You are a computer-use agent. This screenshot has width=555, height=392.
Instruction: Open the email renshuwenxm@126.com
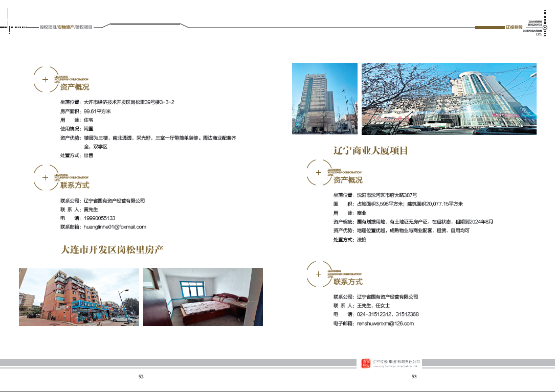[386, 324]
